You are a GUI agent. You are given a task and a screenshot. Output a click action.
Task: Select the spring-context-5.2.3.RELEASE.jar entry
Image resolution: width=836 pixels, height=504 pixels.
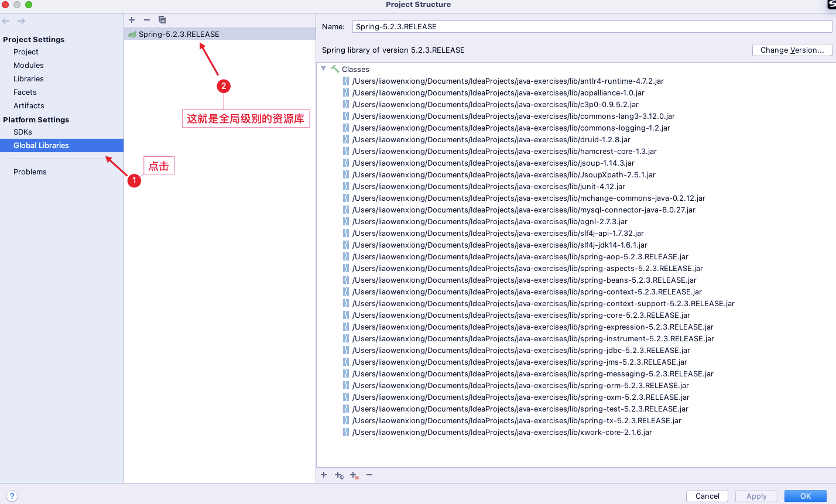[x=527, y=292]
